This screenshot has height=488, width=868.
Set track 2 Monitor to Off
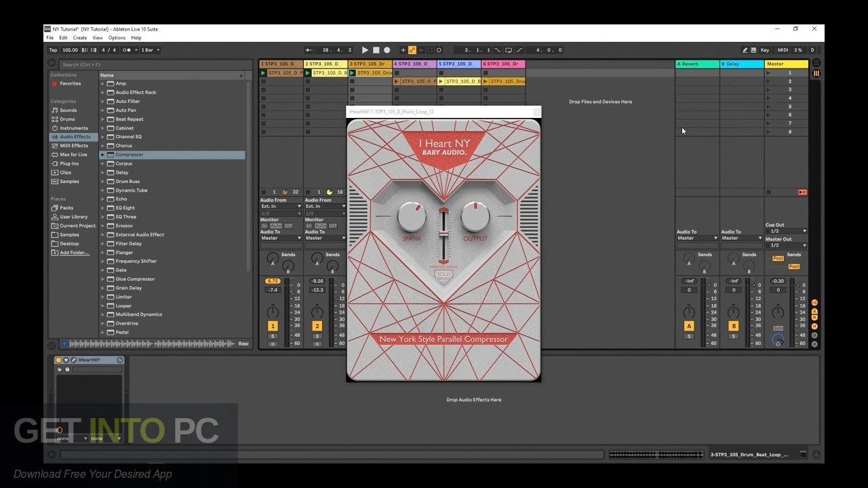click(333, 226)
